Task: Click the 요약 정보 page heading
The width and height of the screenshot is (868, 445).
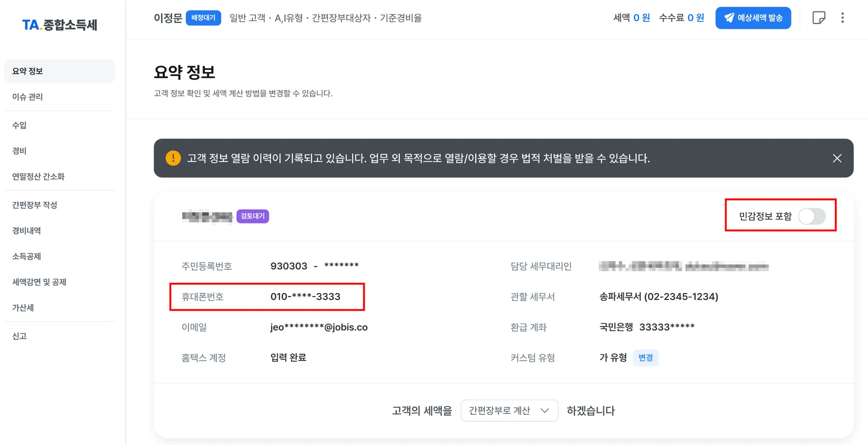Action: coord(184,72)
